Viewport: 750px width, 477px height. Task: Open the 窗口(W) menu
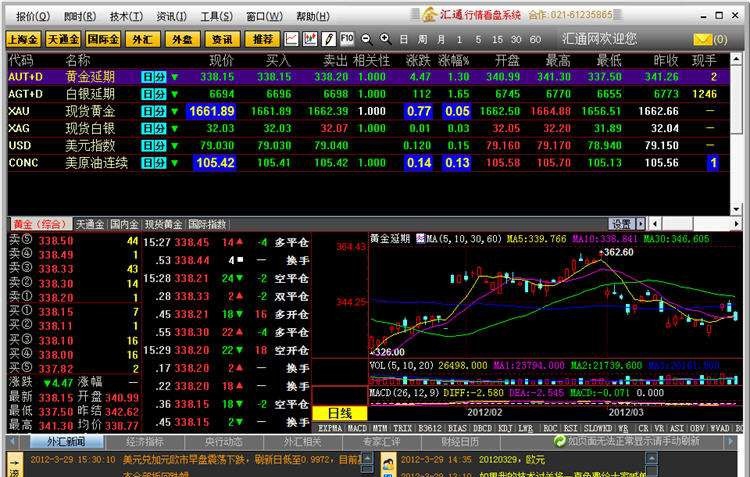click(264, 16)
